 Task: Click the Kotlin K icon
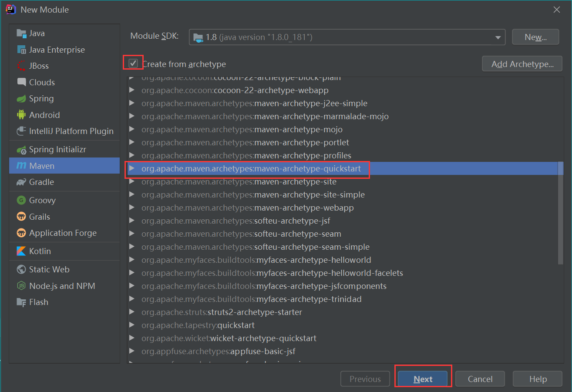(21, 251)
